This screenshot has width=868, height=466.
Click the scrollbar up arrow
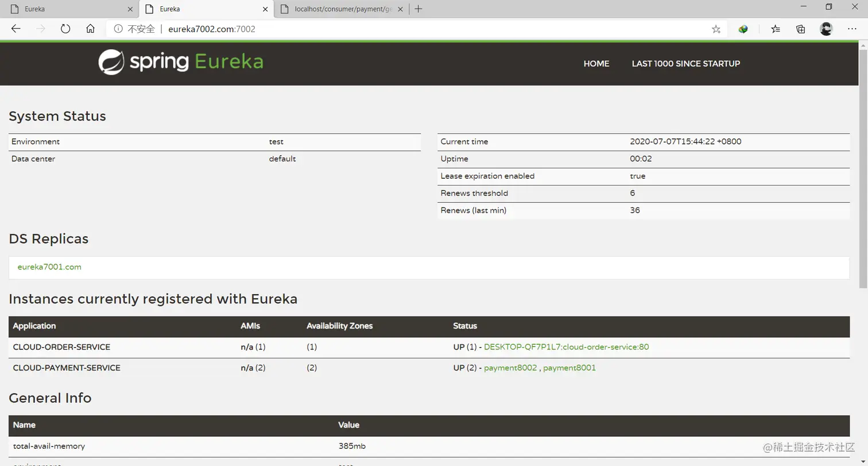tap(863, 45)
